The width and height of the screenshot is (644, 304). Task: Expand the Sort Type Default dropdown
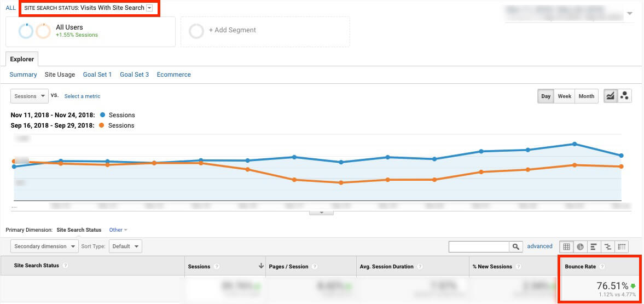pos(125,246)
